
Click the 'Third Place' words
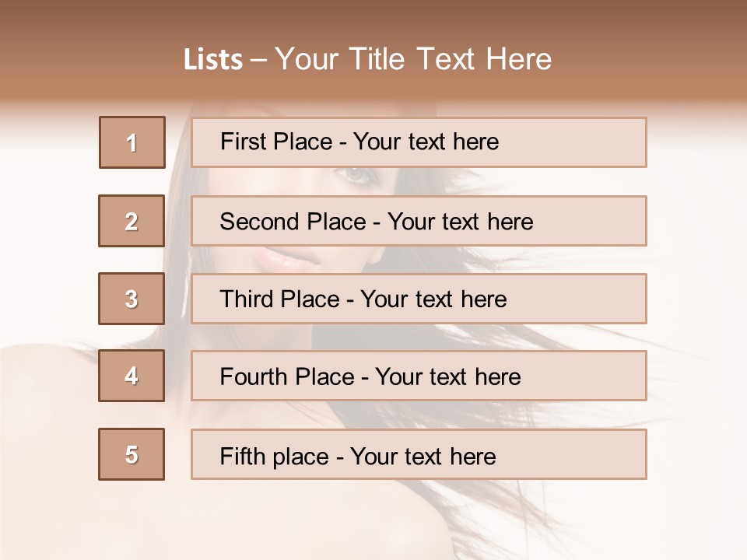279,299
